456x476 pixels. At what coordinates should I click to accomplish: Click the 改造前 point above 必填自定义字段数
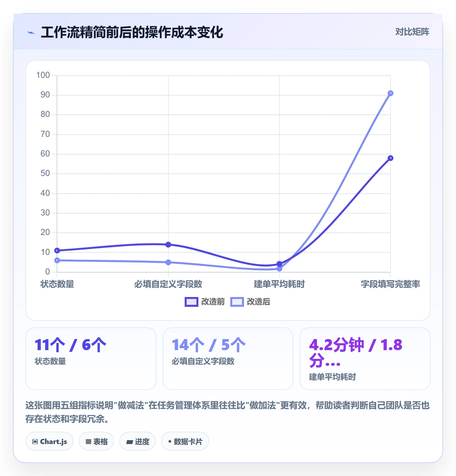click(168, 245)
